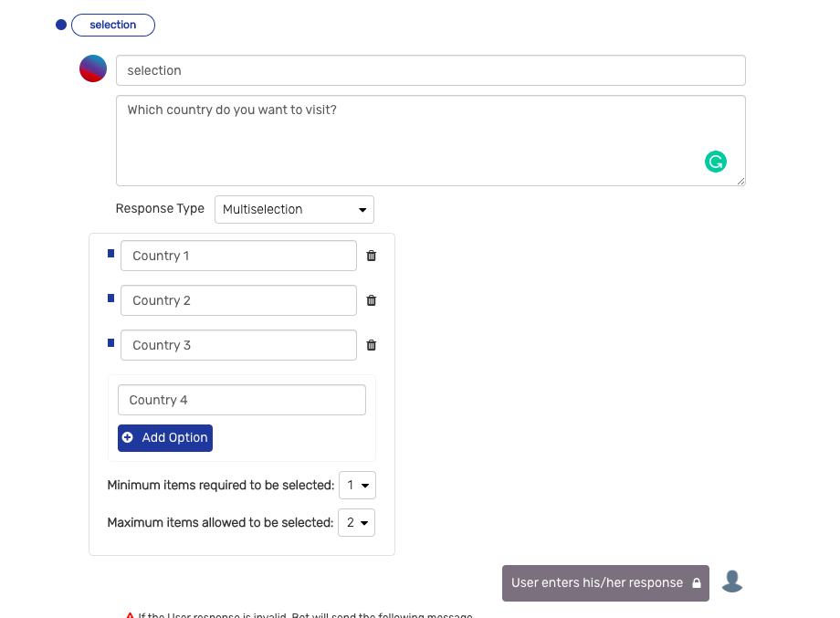Click the blue square handle beside Country 1
This screenshot has height=618, width=840.
(x=111, y=253)
